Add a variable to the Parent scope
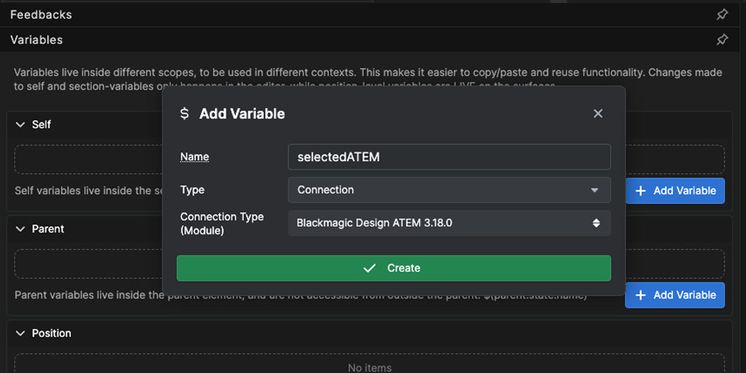746x373 pixels. pos(675,295)
